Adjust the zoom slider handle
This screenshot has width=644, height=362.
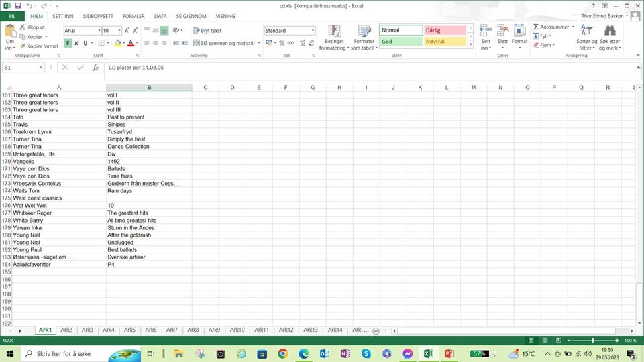click(592, 341)
